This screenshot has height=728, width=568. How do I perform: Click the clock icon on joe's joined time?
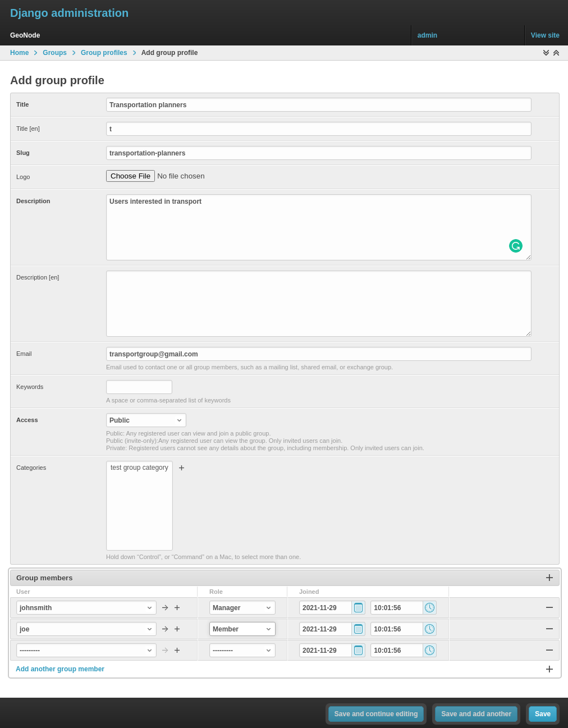tap(429, 629)
